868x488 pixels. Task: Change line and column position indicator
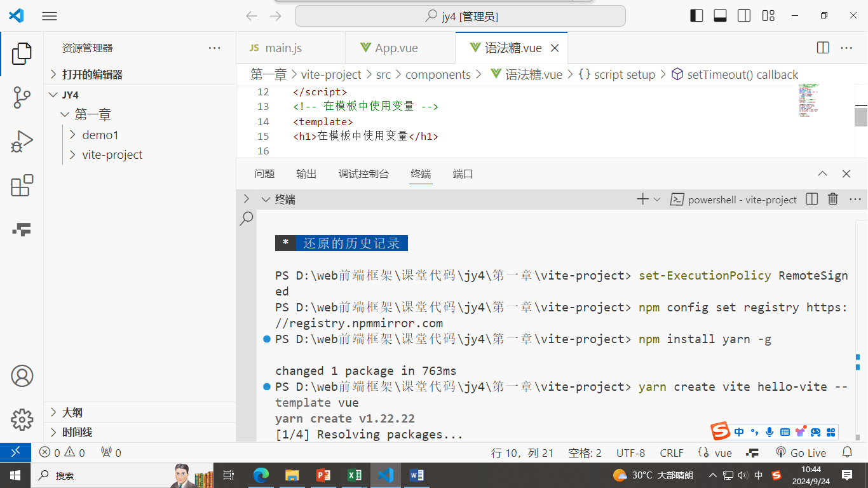tap(522, 452)
